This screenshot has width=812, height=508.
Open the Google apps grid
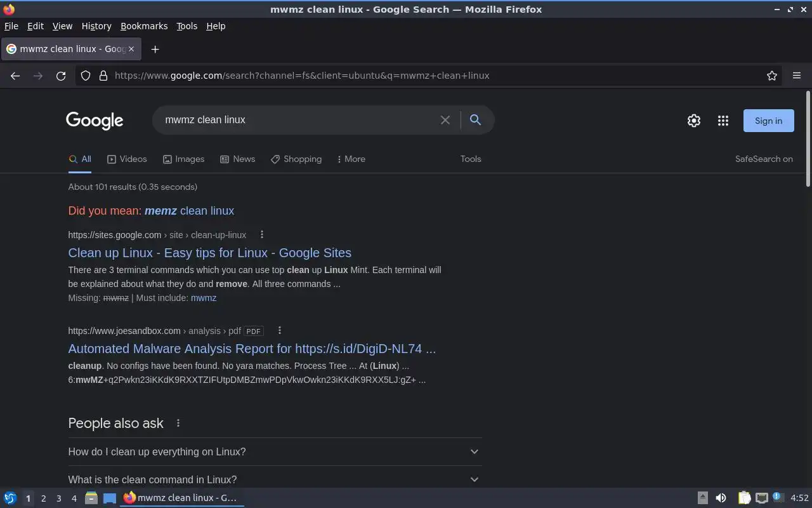pos(723,121)
